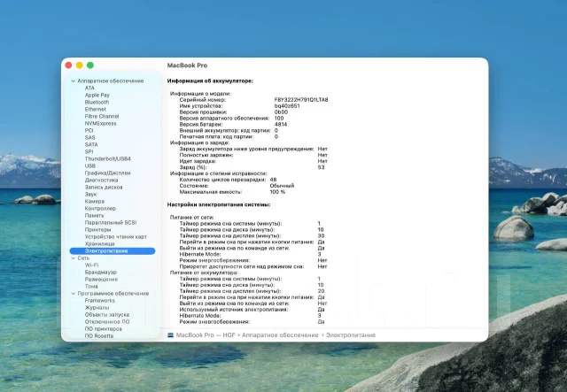Image resolution: width=567 pixels, height=392 pixels.
Task: Click Максимальная емкость value 100 %
Action: pyautogui.click(x=277, y=192)
